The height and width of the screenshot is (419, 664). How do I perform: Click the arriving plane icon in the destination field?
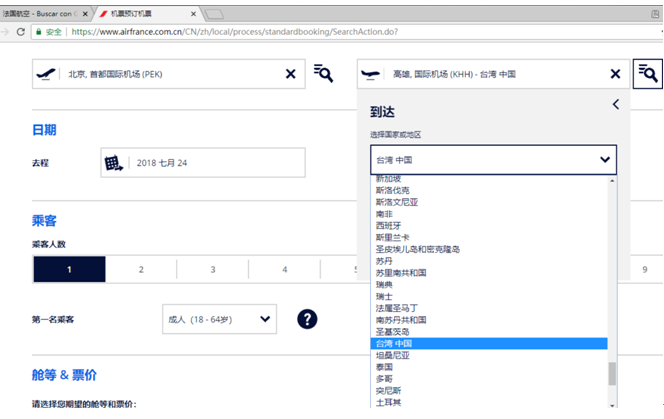click(x=371, y=74)
